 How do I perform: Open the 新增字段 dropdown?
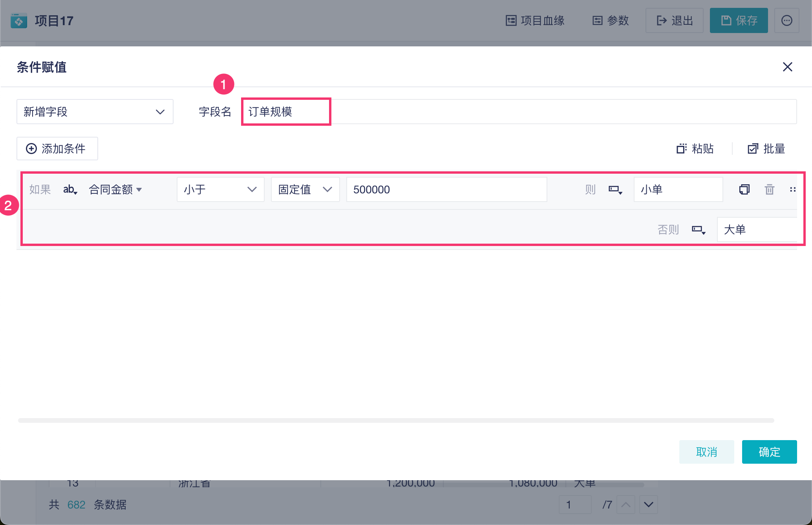95,112
